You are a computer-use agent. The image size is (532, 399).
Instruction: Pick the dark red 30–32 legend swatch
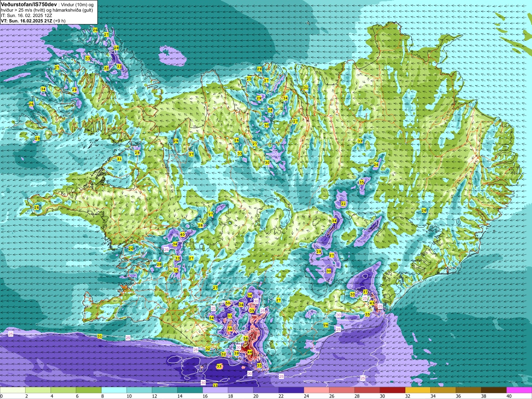[393, 390]
